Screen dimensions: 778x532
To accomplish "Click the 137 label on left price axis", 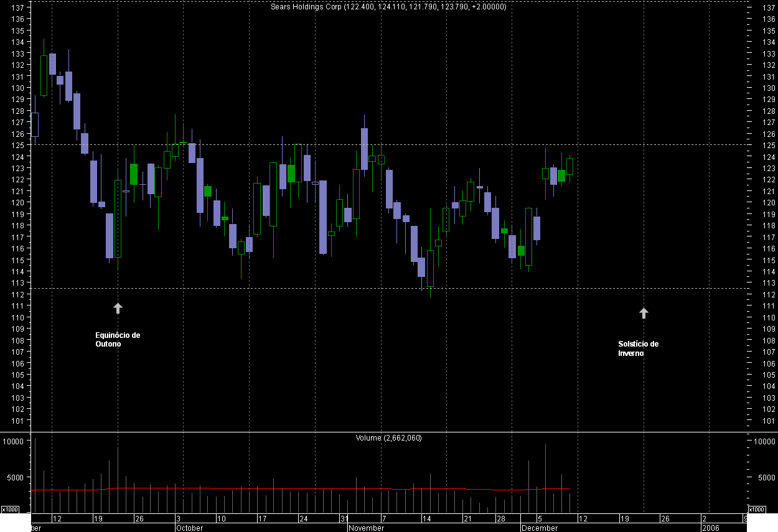I will point(17,8).
